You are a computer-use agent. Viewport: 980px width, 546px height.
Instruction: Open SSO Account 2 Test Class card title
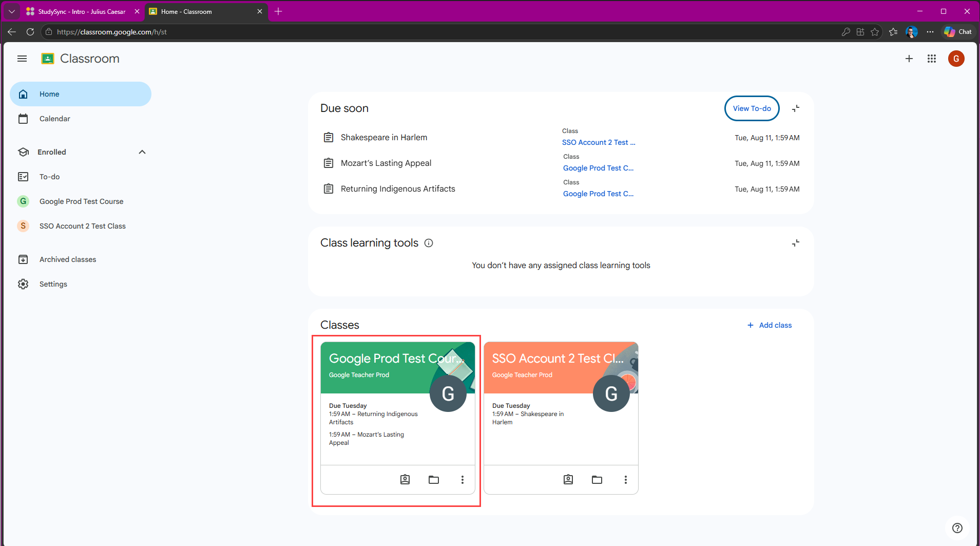point(558,359)
